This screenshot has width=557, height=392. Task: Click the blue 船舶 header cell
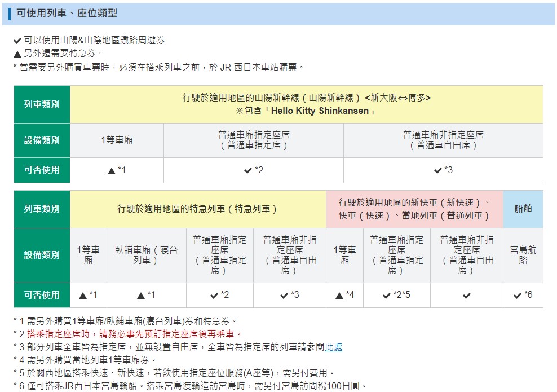pyautogui.click(x=523, y=209)
